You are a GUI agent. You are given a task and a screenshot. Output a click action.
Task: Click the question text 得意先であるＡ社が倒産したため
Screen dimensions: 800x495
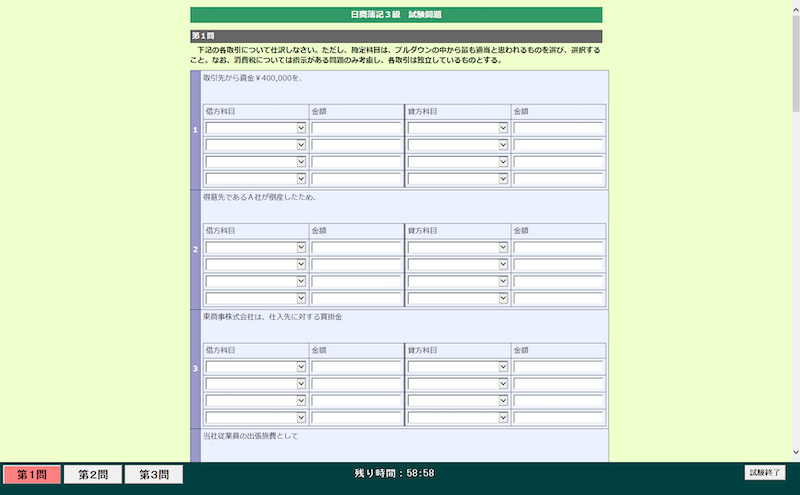(259, 197)
